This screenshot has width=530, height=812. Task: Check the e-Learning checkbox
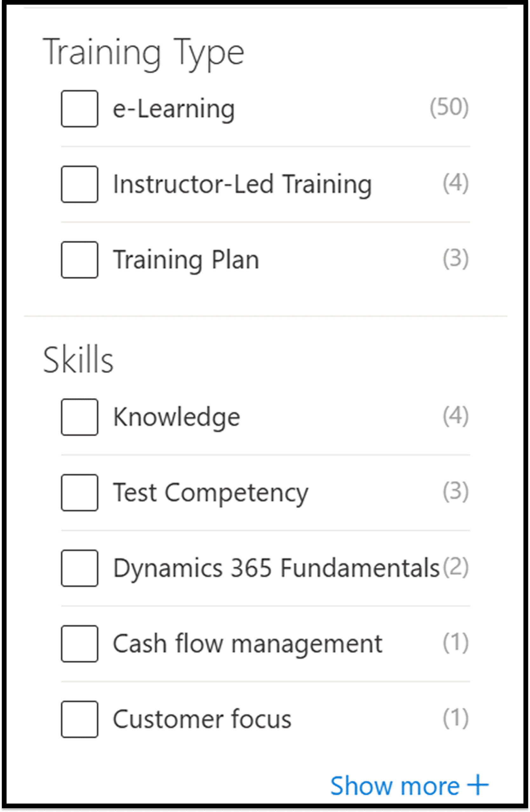click(x=80, y=109)
